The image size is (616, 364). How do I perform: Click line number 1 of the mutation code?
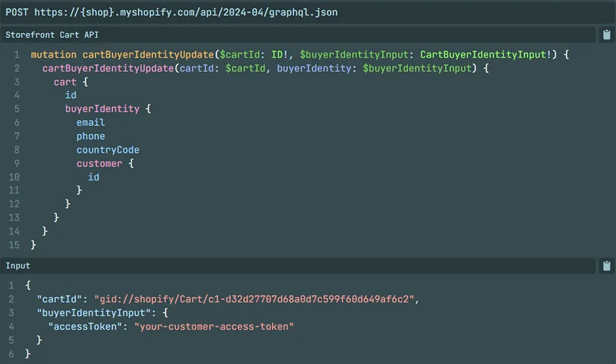(x=16, y=55)
